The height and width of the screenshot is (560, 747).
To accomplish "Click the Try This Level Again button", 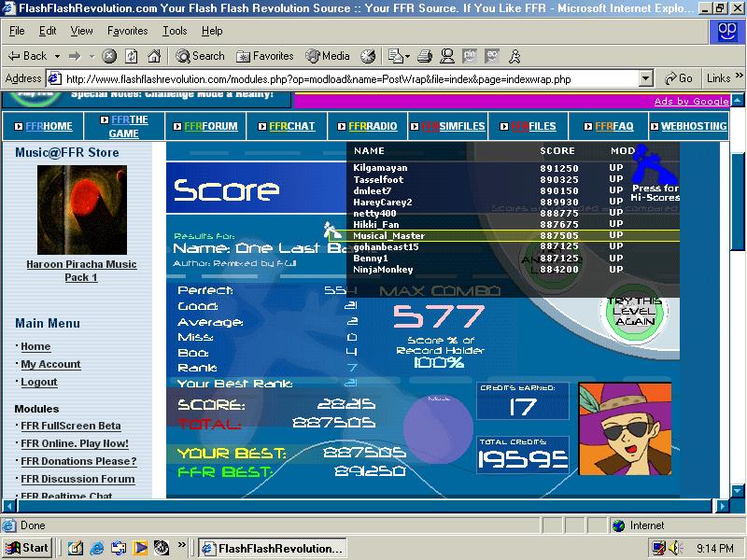I will 635,312.
